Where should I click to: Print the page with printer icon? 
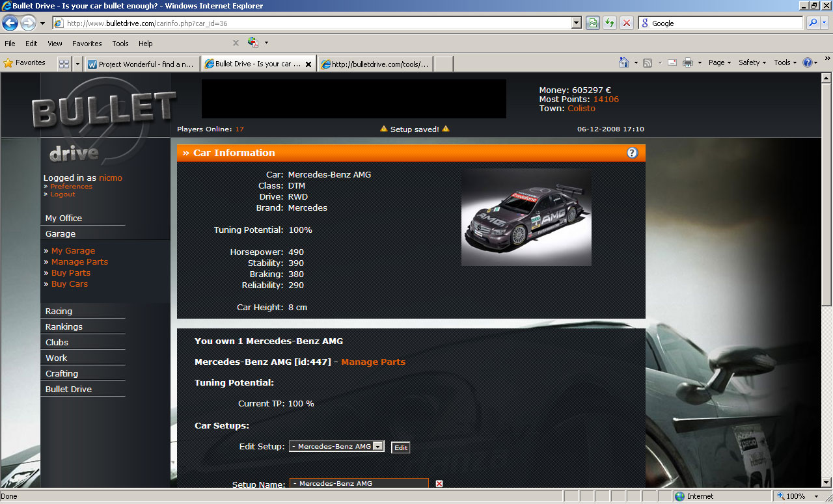click(687, 62)
